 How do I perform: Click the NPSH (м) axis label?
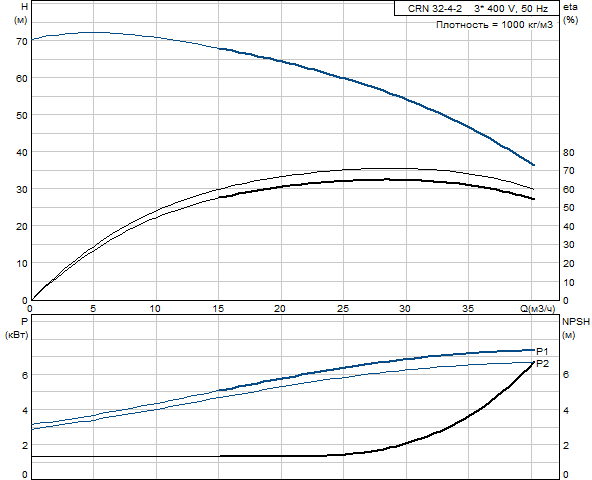[x=576, y=328]
